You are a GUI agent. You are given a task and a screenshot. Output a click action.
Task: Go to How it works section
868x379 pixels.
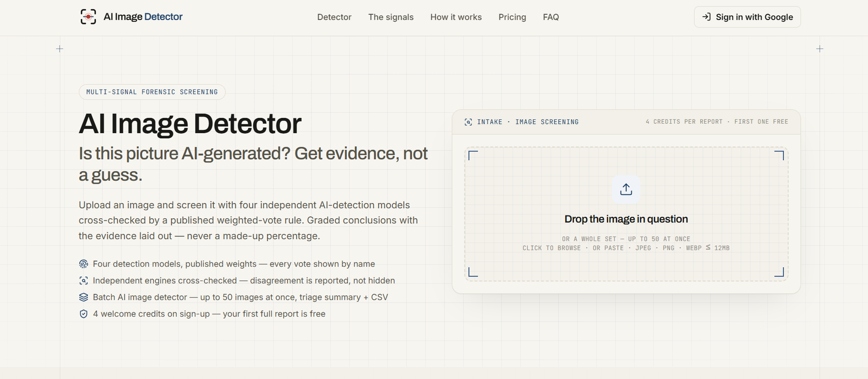[x=456, y=17]
